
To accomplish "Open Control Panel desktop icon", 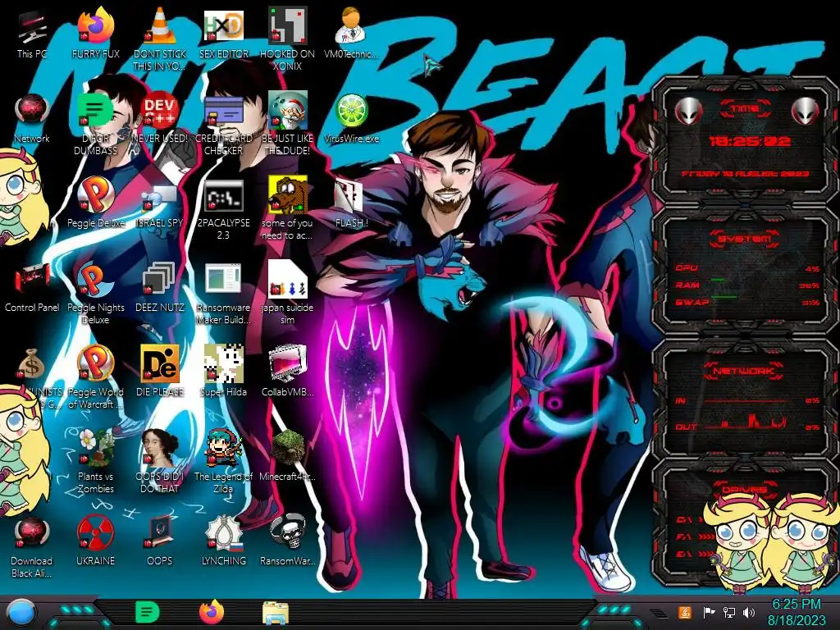I will (x=32, y=288).
